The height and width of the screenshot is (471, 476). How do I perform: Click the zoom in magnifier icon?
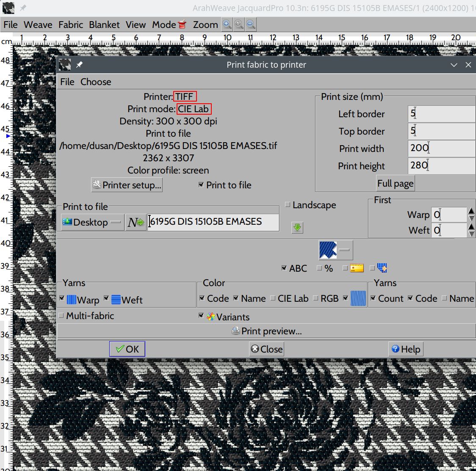pyautogui.click(x=227, y=25)
